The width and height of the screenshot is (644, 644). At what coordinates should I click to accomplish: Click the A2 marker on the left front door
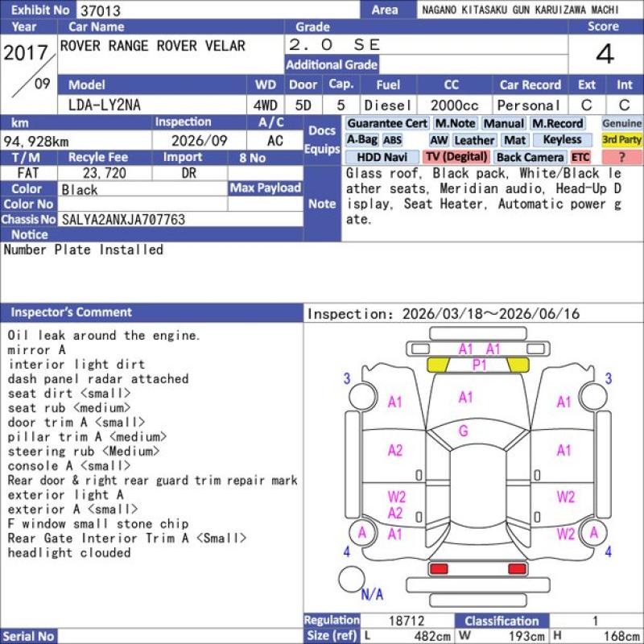[x=395, y=451]
